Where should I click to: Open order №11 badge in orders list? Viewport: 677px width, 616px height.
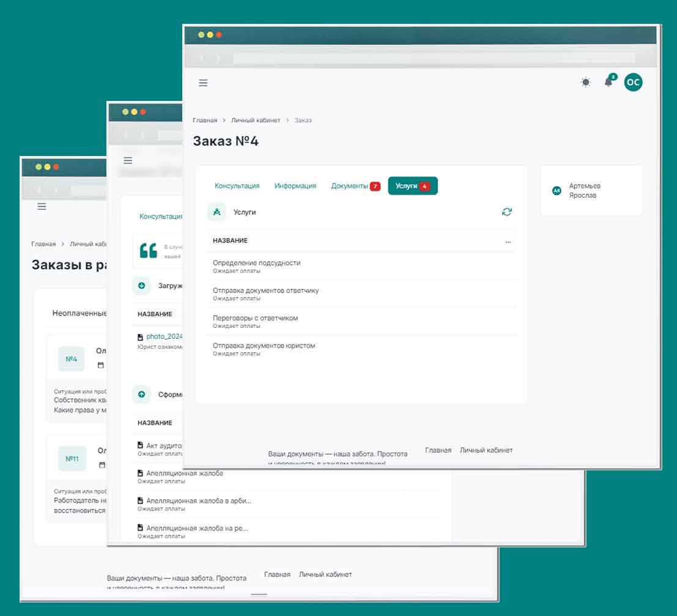pyautogui.click(x=72, y=459)
